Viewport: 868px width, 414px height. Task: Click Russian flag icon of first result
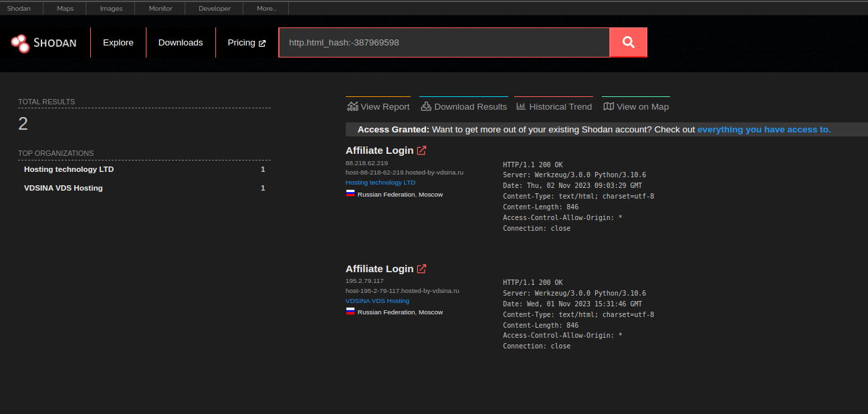[x=350, y=194]
